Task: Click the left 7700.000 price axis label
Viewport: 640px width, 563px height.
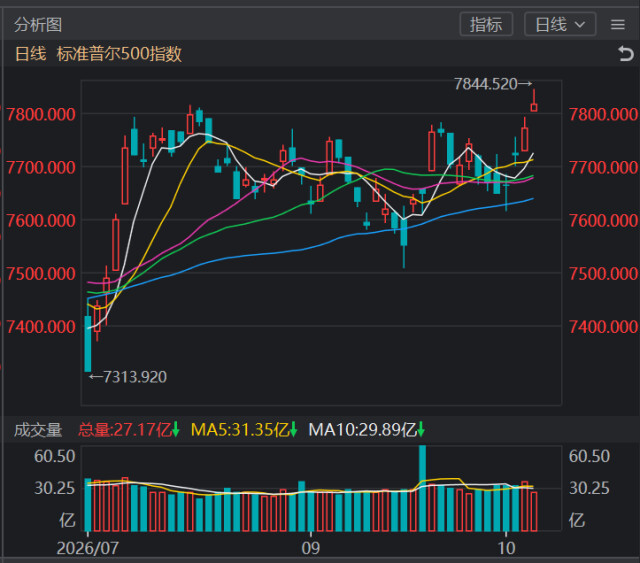Action: [41, 167]
